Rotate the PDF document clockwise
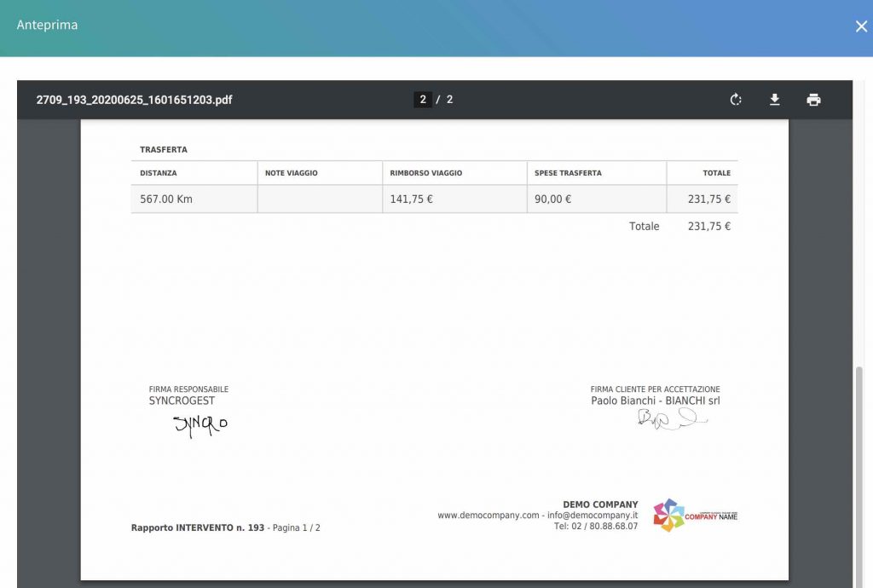This screenshot has width=873, height=588. click(x=736, y=100)
